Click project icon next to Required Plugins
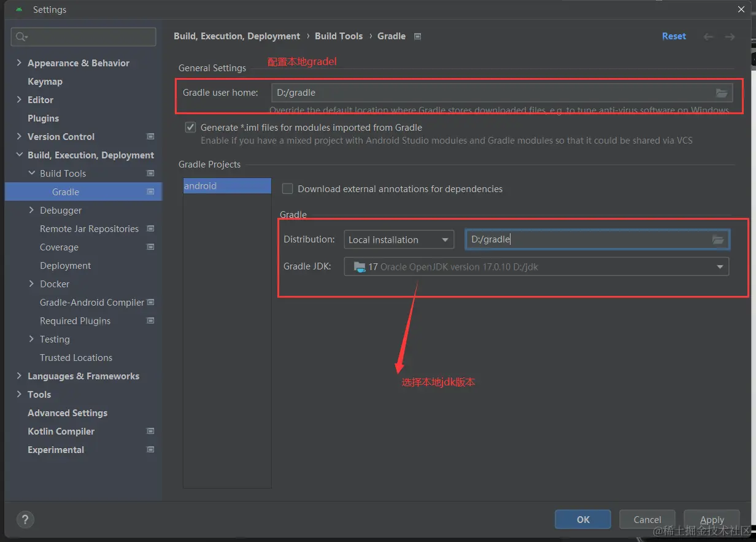Image resolution: width=756 pixels, height=542 pixels. 151,320
